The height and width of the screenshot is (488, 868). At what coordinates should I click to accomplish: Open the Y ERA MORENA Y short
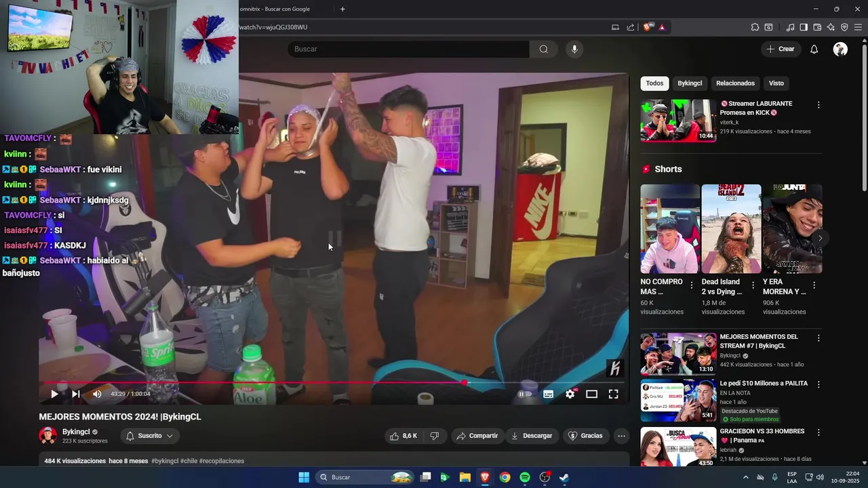[792, 229]
